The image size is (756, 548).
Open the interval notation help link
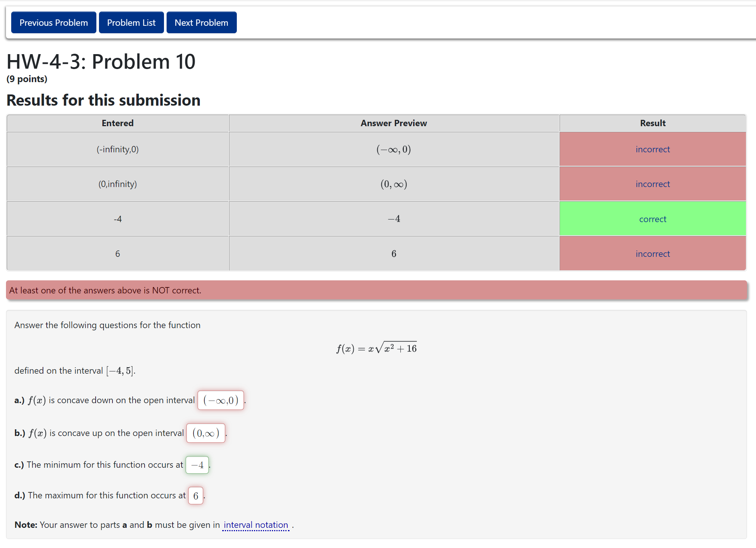pos(256,525)
